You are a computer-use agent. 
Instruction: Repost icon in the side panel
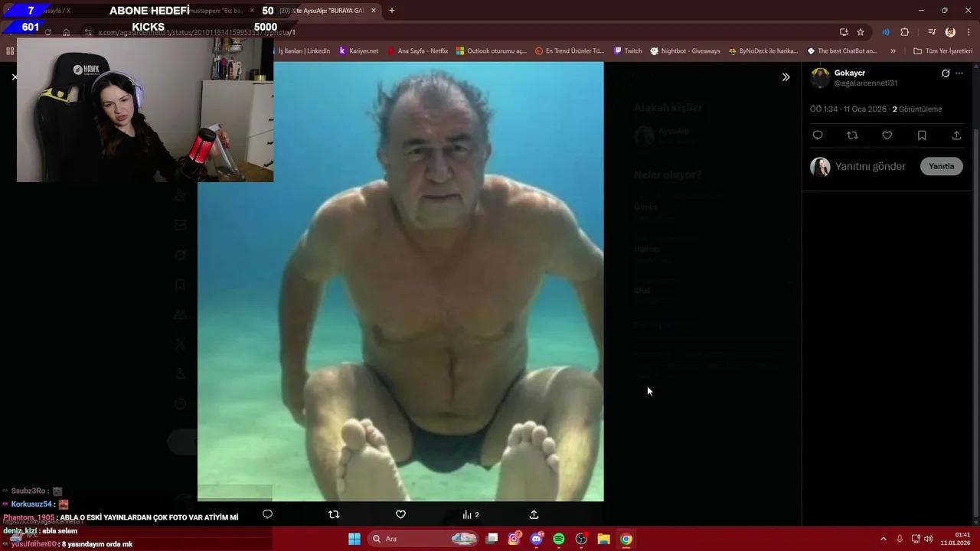click(852, 135)
